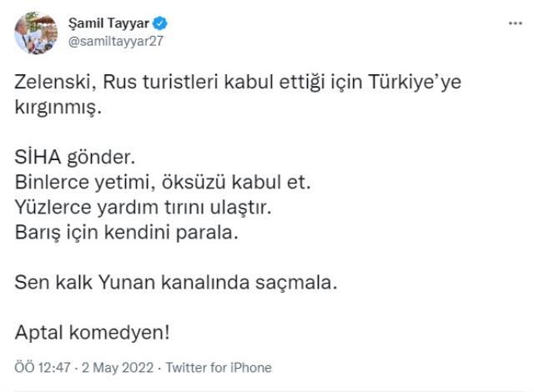
Task: Open Şamil Tayyar's profile picture
Action: coord(33,33)
